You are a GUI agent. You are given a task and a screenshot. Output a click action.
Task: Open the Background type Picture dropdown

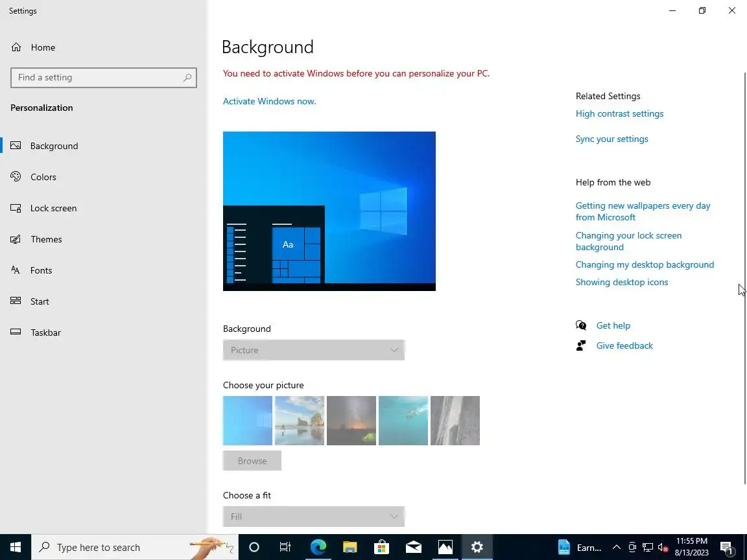tap(313, 350)
